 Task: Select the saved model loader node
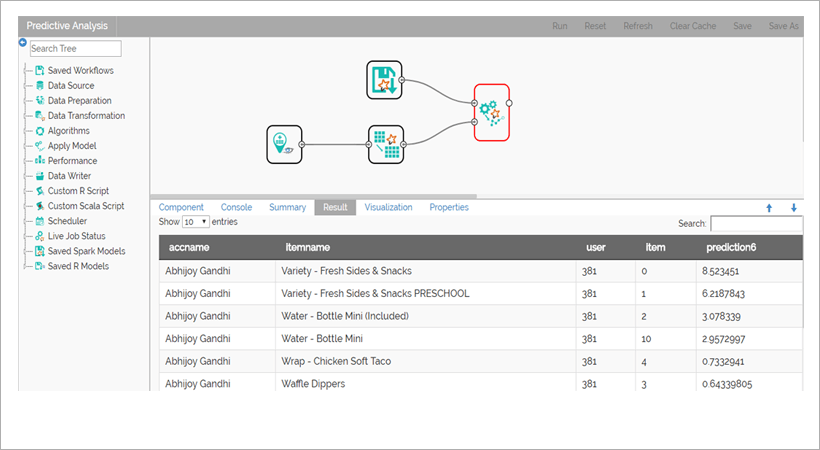(x=384, y=80)
